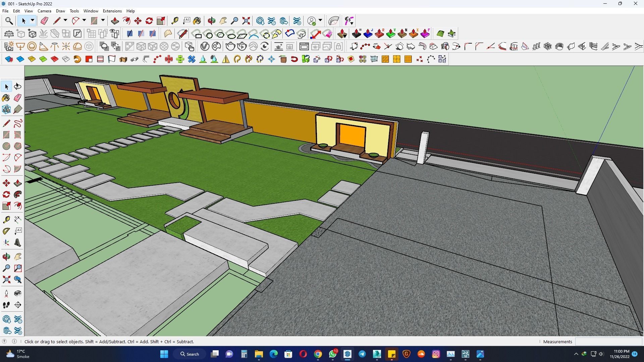The width and height of the screenshot is (644, 362).
Task: Pick the 3D Text tool in left toolbar
Action: (x=18, y=243)
